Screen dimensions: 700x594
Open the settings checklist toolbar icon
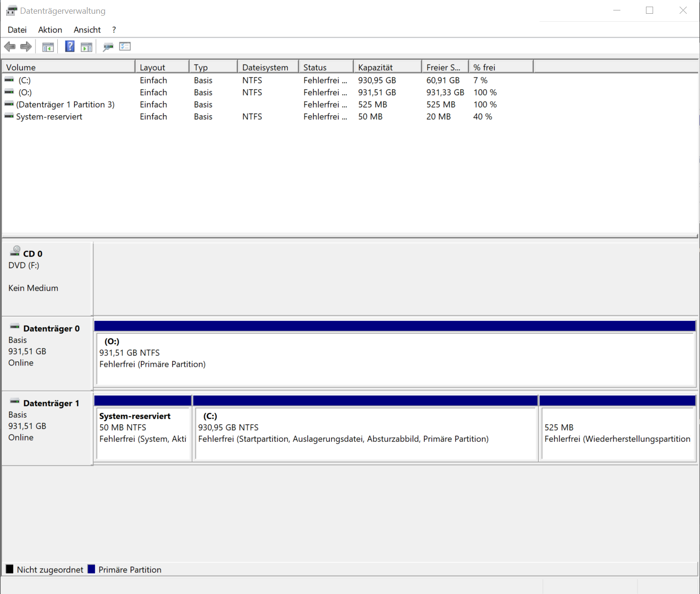(125, 46)
